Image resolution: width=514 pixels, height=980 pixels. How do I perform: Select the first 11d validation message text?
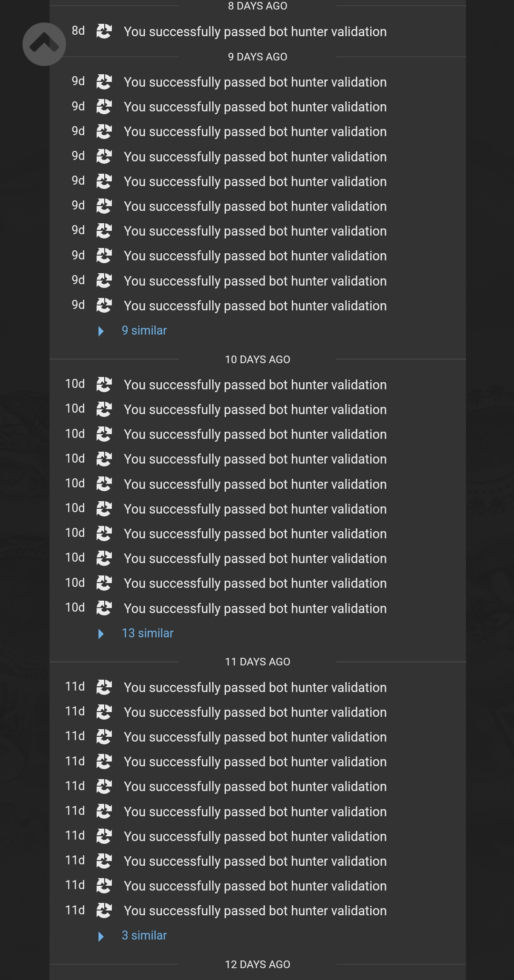[x=255, y=688]
